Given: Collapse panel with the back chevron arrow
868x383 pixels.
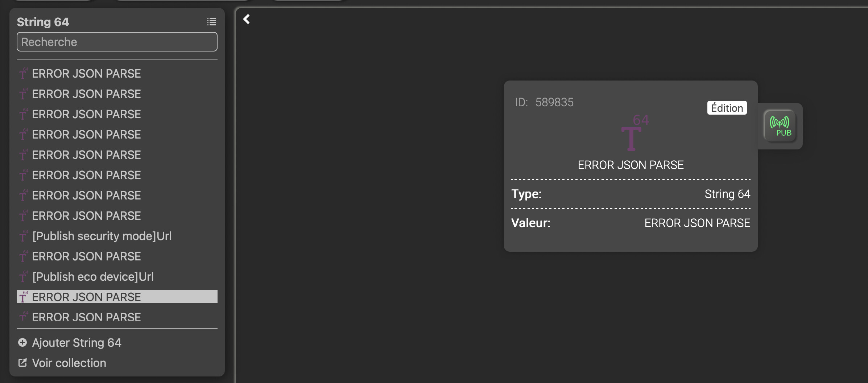Looking at the screenshot, I should point(247,19).
